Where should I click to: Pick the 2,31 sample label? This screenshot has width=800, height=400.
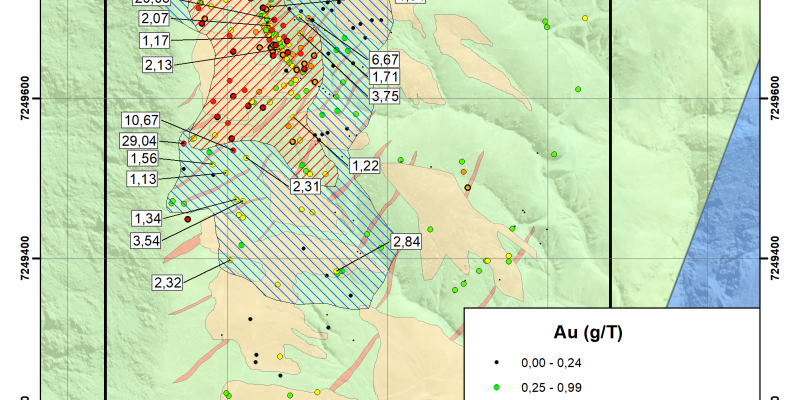click(305, 186)
